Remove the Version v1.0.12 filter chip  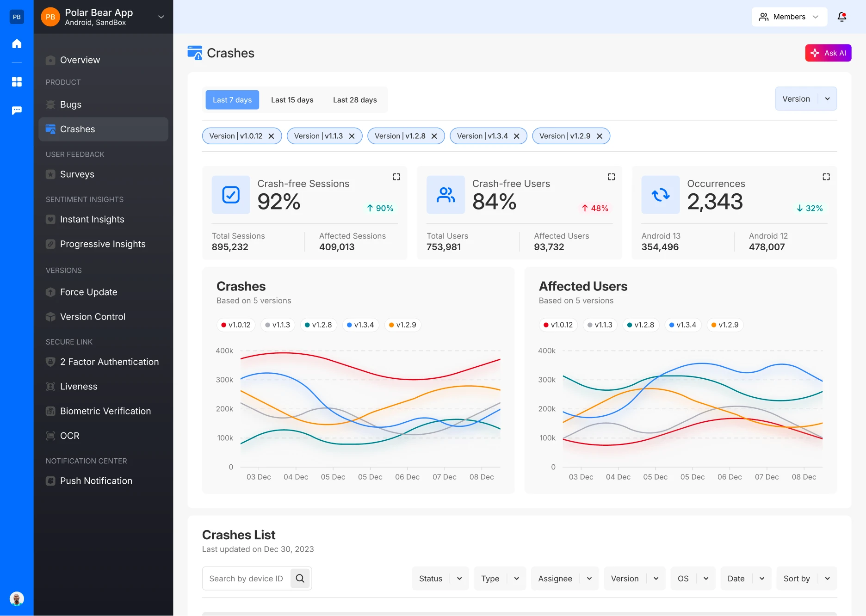tap(272, 136)
